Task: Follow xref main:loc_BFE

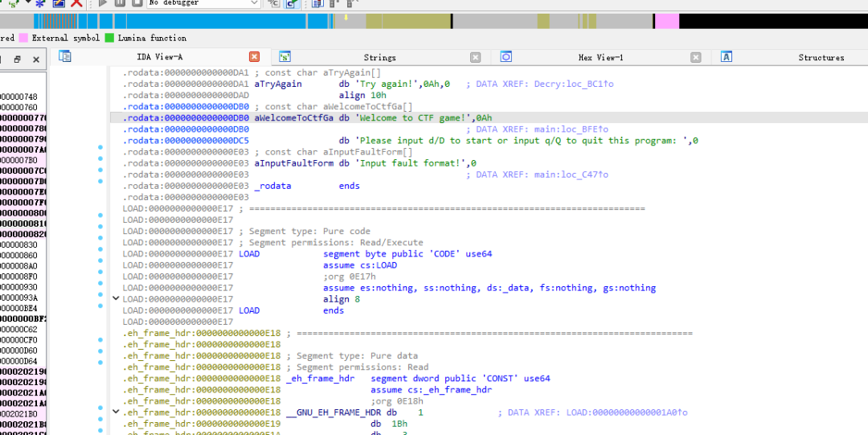Action: pyautogui.click(x=573, y=129)
